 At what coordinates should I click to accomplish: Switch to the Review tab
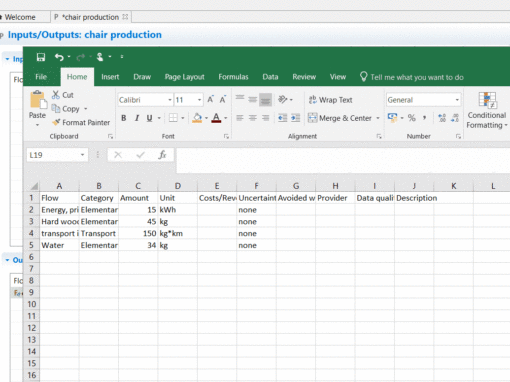pos(304,77)
